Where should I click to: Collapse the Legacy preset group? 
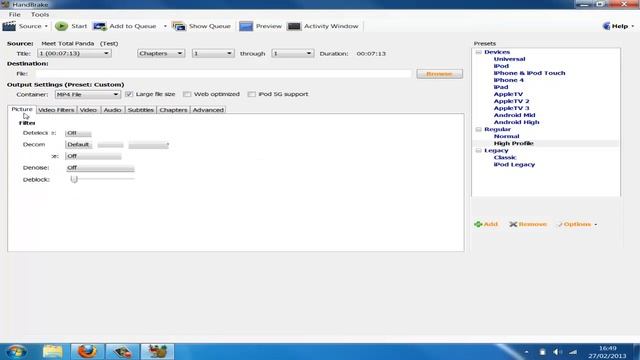pos(478,151)
